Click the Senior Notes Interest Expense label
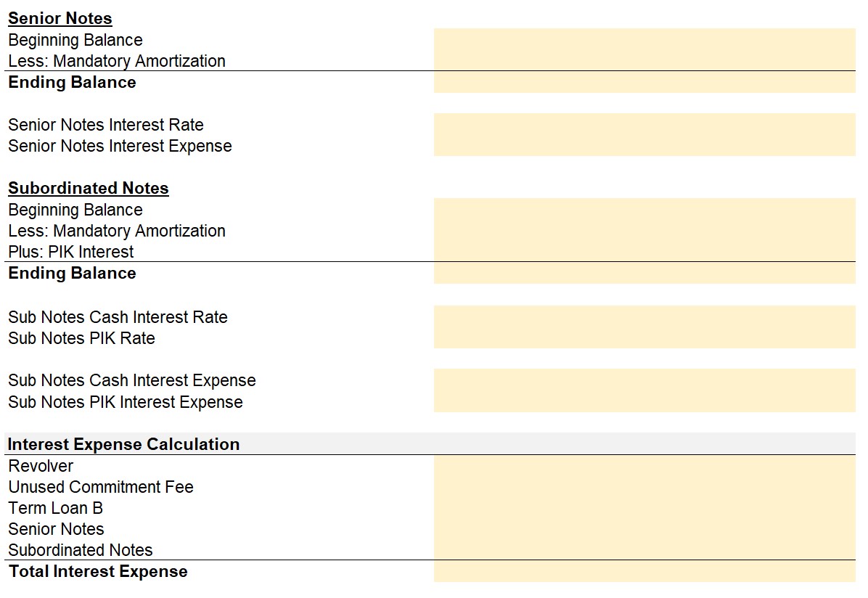 (120, 146)
